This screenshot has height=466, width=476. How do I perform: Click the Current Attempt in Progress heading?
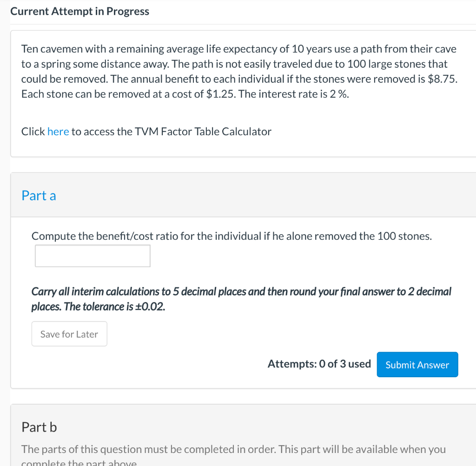point(80,12)
